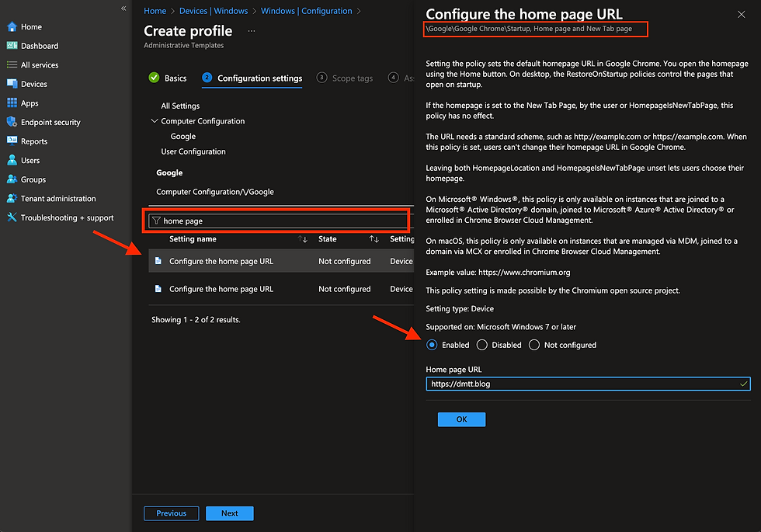Enable the home page URL policy

[432, 344]
